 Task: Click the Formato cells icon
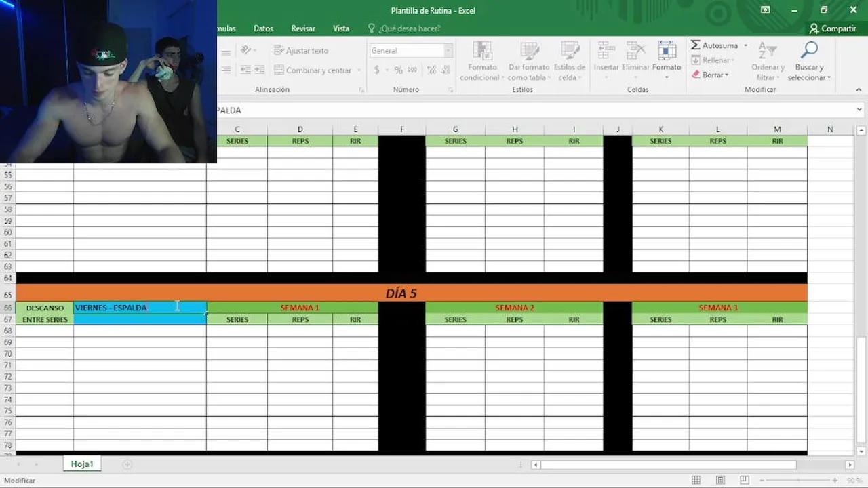pos(667,51)
